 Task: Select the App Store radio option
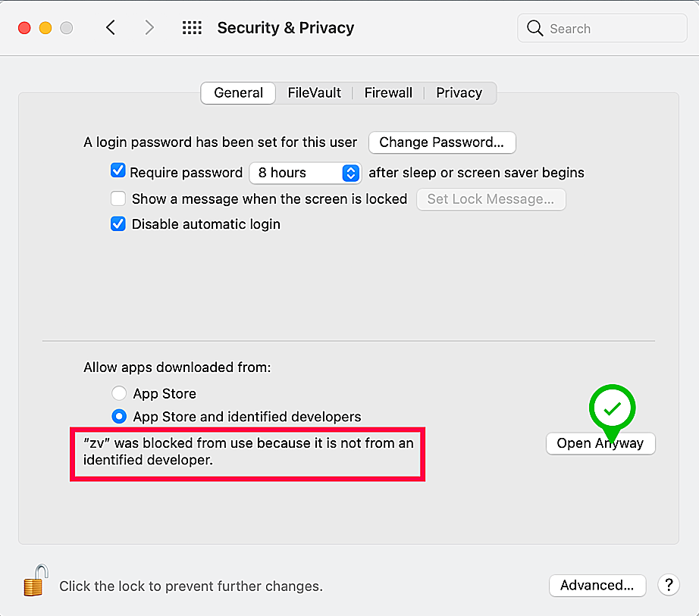pos(119,393)
